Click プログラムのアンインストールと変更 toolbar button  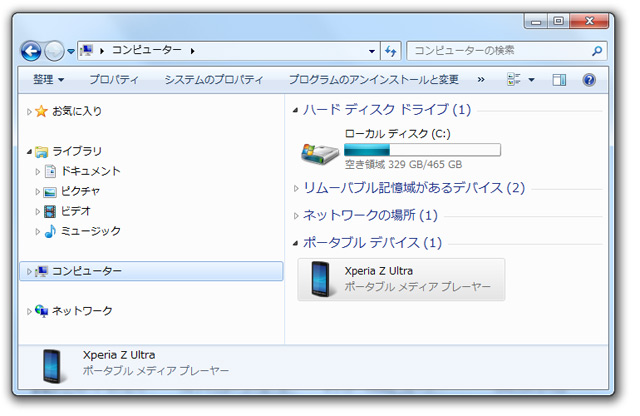click(373, 79)
